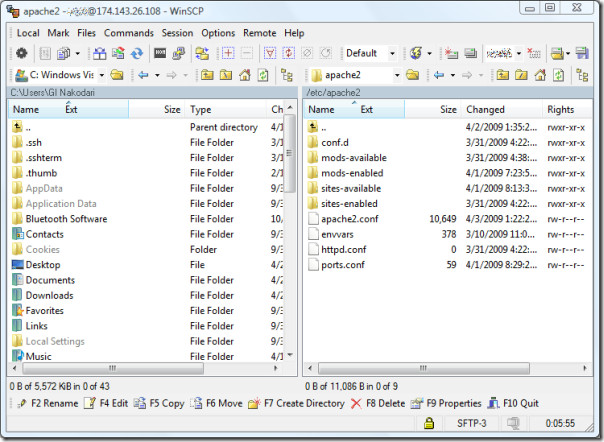The image size is (604, 442).
Task: Open the Commands menu
Action: coord(129,33)
